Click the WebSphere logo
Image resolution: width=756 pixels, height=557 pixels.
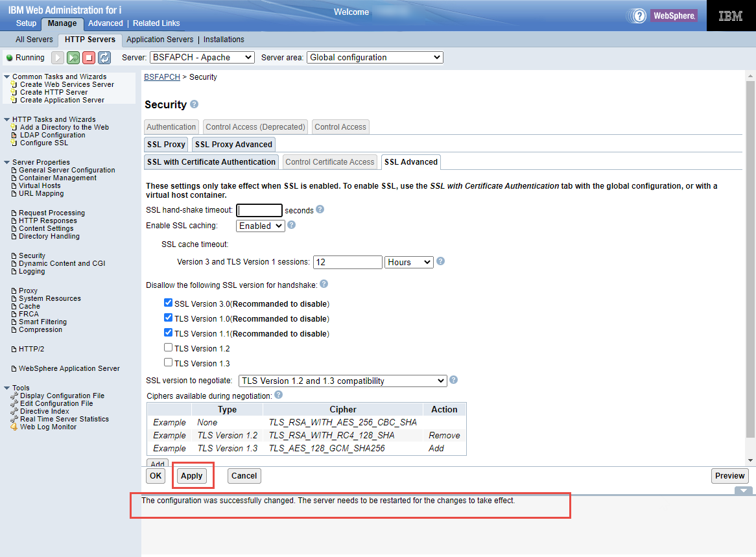674,16
